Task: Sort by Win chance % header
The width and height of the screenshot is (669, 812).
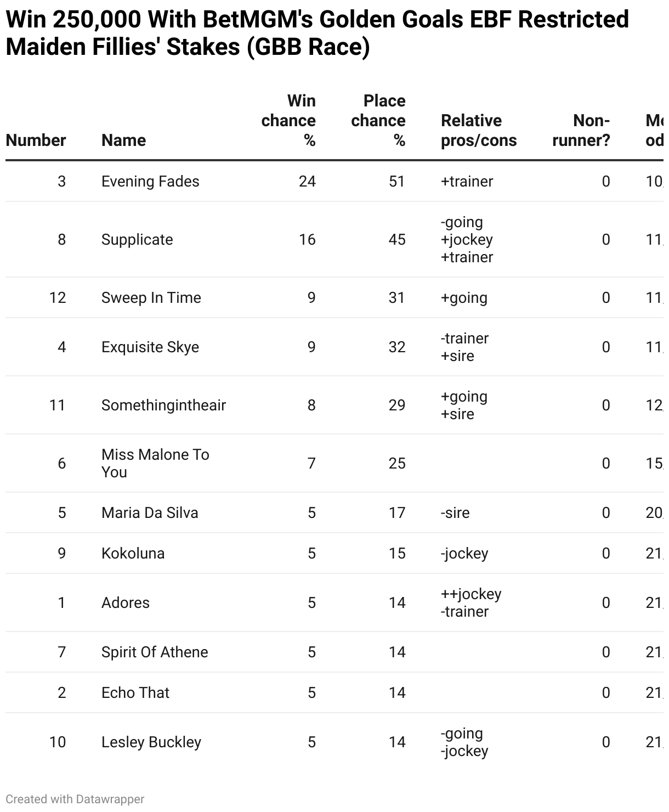Action: coord(289,121)
